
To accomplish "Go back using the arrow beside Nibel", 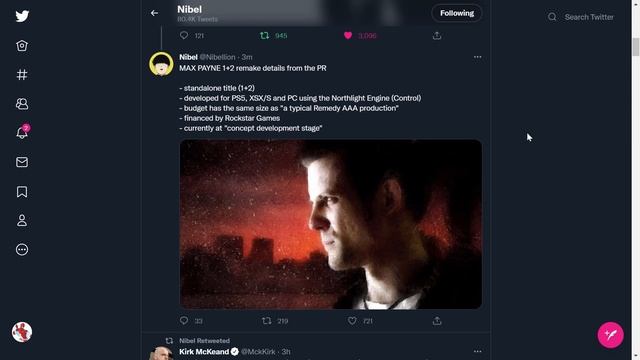I will click(x=154, y=13).
